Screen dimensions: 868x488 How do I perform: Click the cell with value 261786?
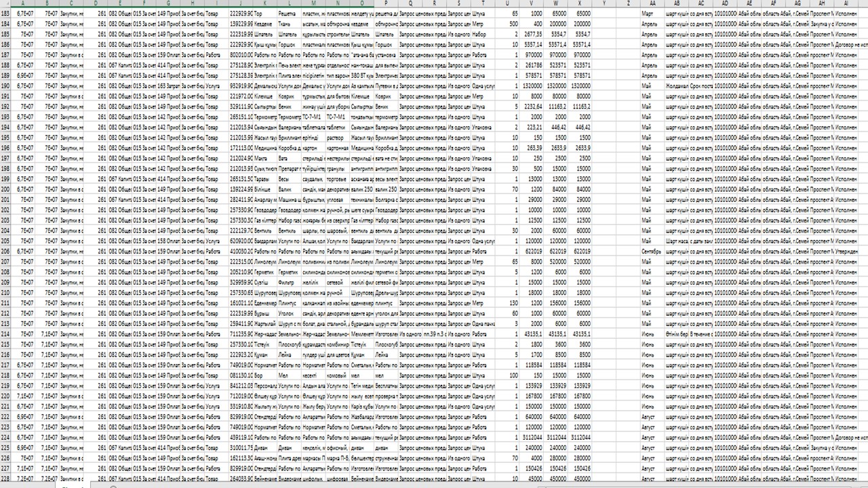coord(531,65)
